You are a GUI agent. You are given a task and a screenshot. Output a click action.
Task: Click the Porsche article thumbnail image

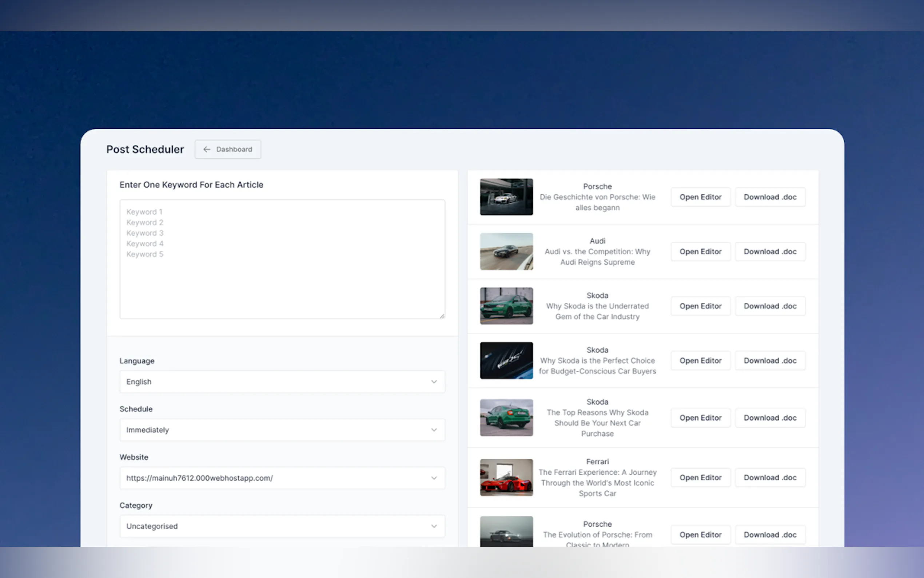pos(506,197)
